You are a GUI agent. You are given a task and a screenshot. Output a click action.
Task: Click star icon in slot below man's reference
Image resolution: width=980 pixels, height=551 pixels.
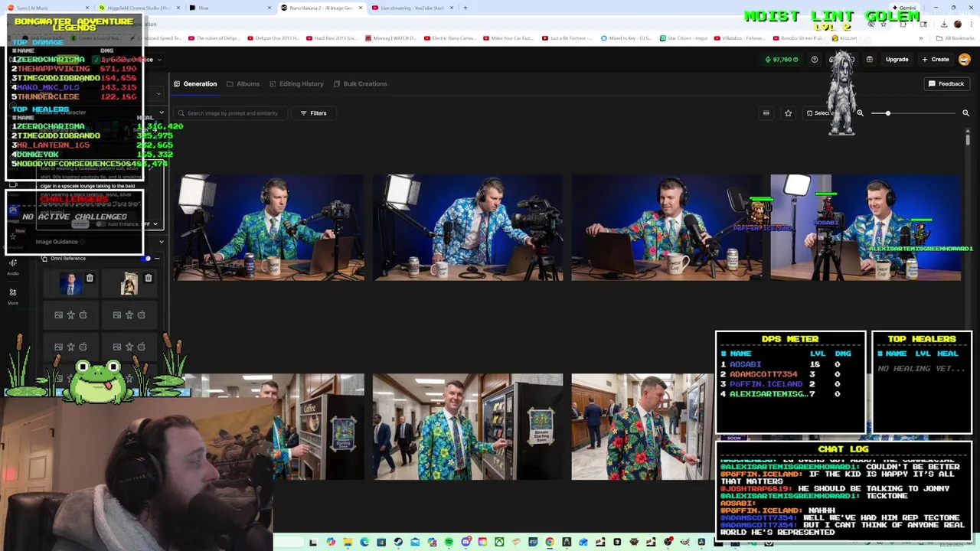(70, 315)
